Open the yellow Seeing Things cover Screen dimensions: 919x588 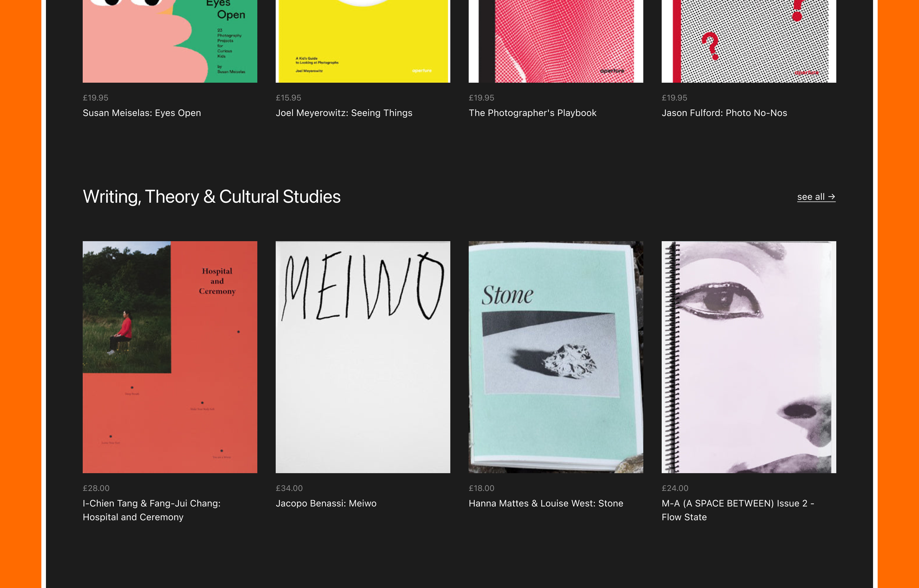coord(363,41)
